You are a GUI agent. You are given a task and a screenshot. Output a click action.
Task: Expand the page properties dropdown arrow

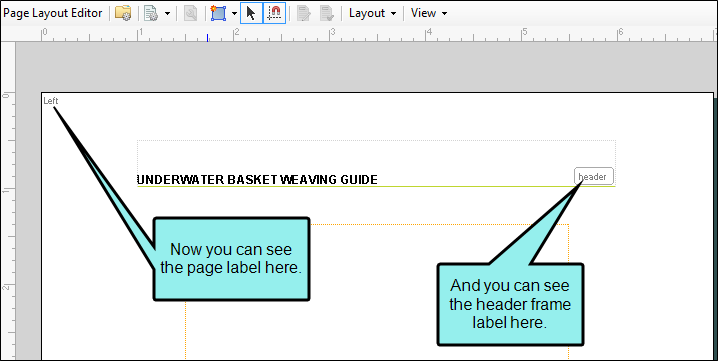coord(168,13)
